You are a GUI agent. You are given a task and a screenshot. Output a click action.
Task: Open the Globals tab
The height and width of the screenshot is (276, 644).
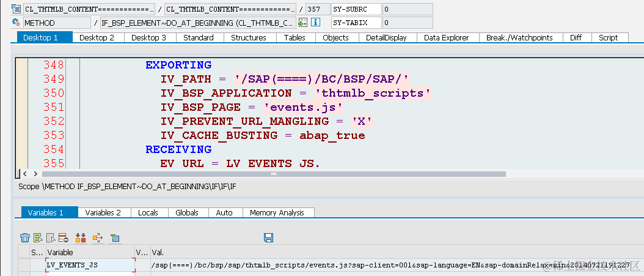click(187, 212)
